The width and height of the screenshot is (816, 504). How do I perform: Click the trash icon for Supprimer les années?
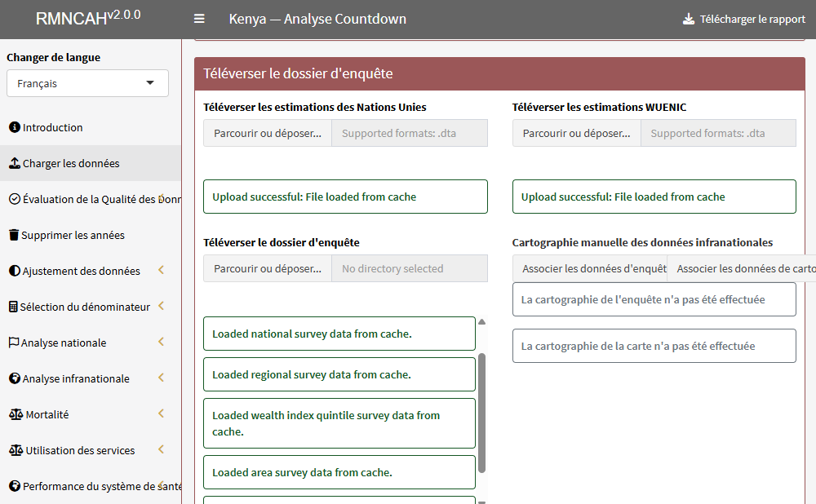(x=14, y=235)
